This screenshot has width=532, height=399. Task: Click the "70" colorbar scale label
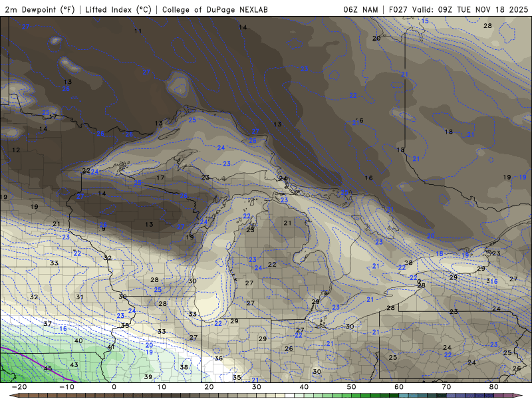446,387
